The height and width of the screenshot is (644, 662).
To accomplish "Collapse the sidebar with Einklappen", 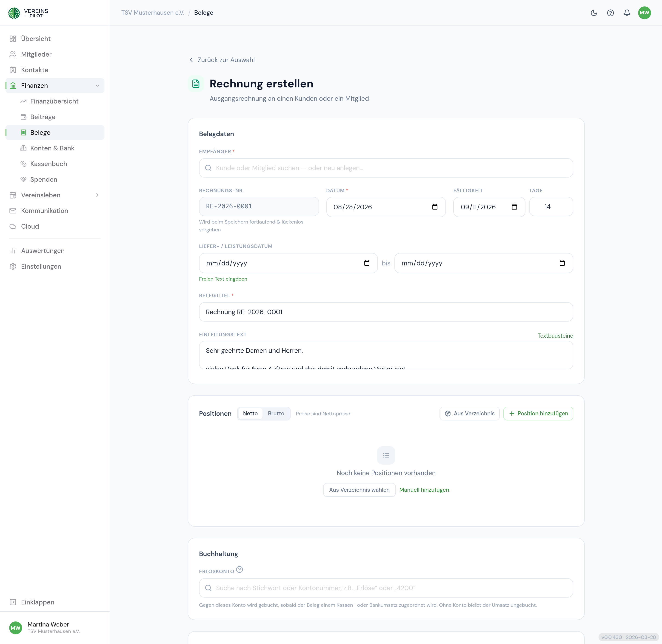I will 55,602.
